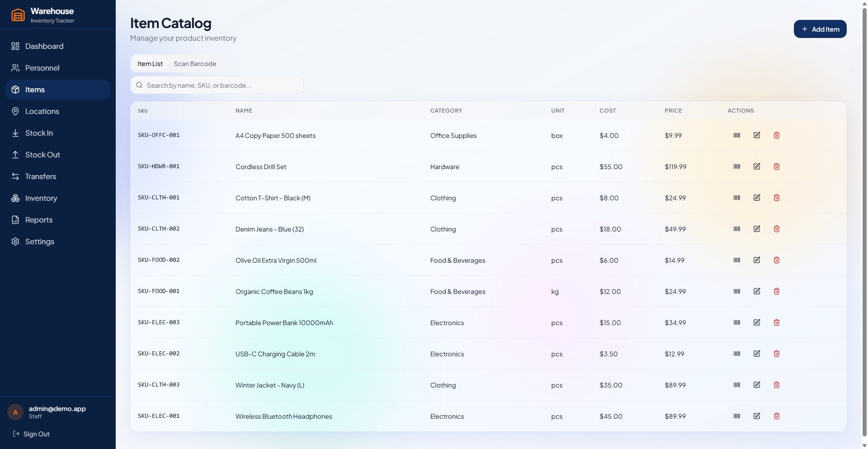The height and width of the screenshot is (449, 868).
Task: Edit the Winter Jacket - Navy item
Action: (757, 385)
